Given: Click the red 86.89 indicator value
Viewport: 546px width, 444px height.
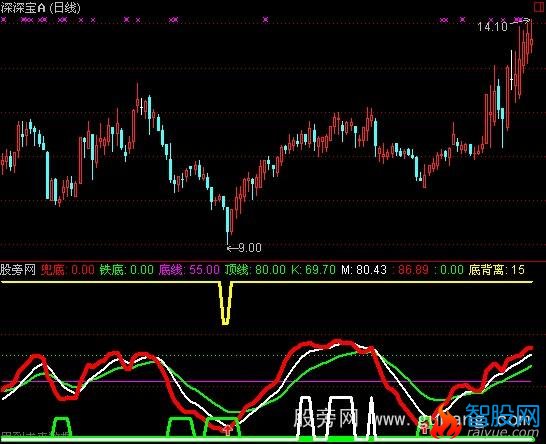Looking at the screenshot, I should (413, 270).
